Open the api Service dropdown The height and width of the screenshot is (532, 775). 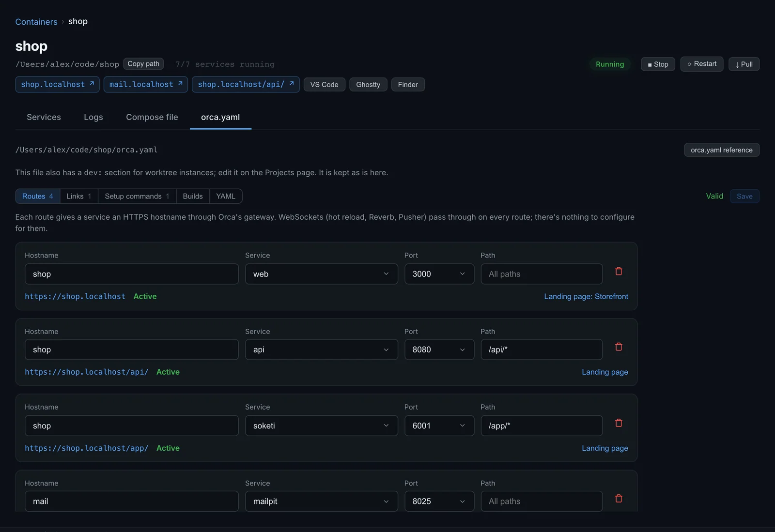[321, 350]
